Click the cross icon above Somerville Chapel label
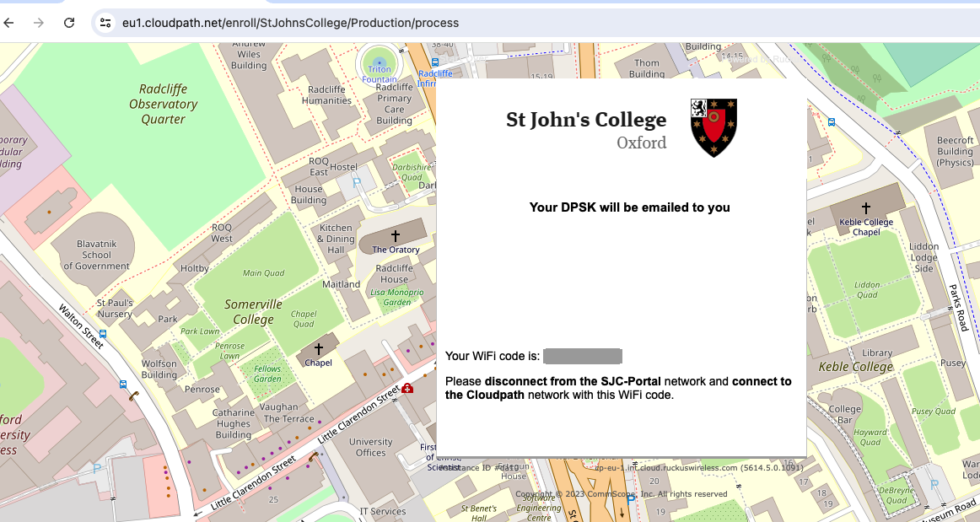This screenshot has height=522, width=980. tap(319, 349)
